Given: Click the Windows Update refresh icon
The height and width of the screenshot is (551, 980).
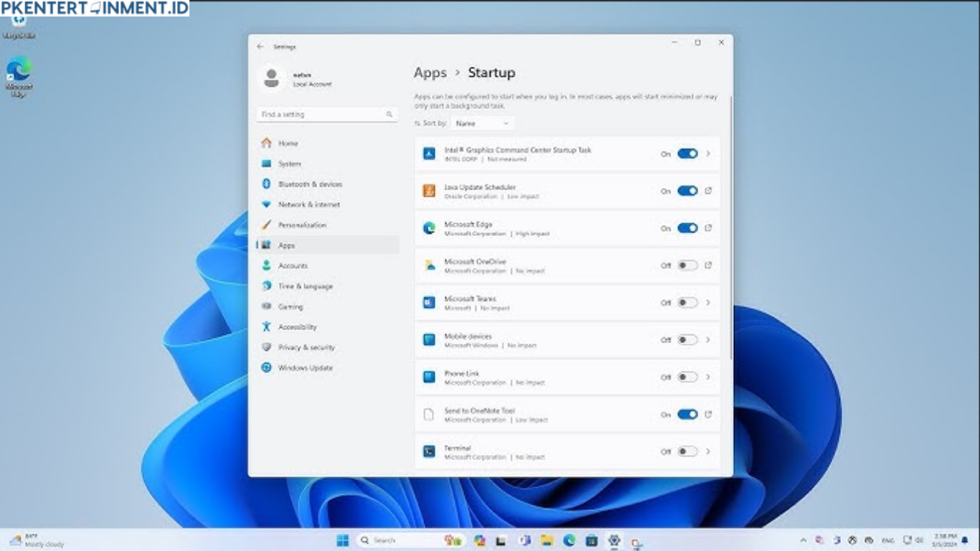Looking at the screenshot, I should (x=266, y=367).
